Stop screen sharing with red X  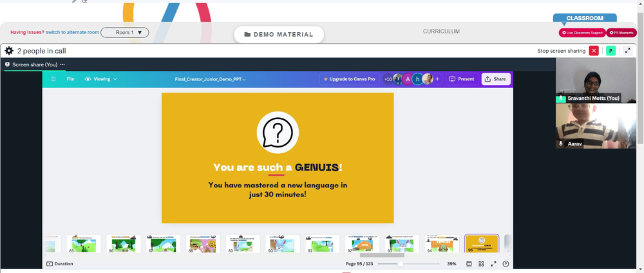(594, 51)
